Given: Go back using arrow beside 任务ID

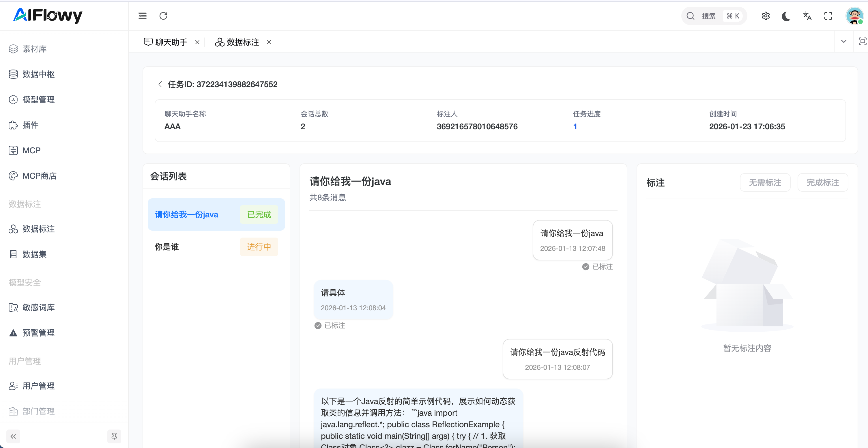Looking at the screenshot, I should pos(160,84).
